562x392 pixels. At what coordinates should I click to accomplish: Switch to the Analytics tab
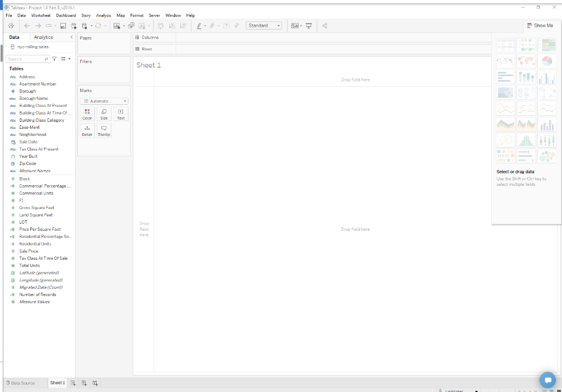pyautogui.click(x=43, y=37)
